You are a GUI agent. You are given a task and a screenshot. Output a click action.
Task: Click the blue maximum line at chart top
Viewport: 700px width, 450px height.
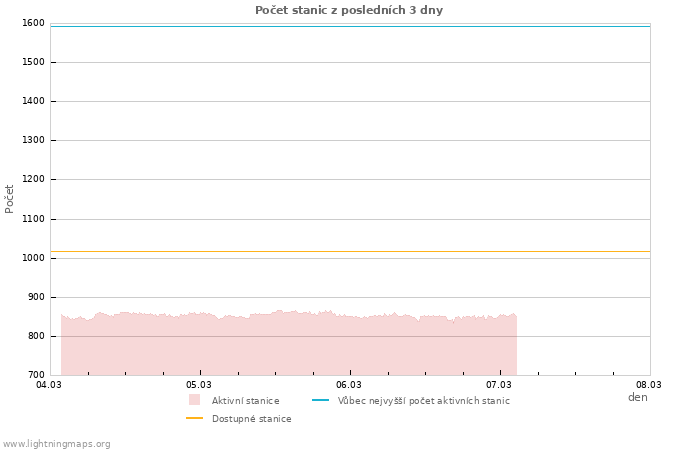[350, 26]
